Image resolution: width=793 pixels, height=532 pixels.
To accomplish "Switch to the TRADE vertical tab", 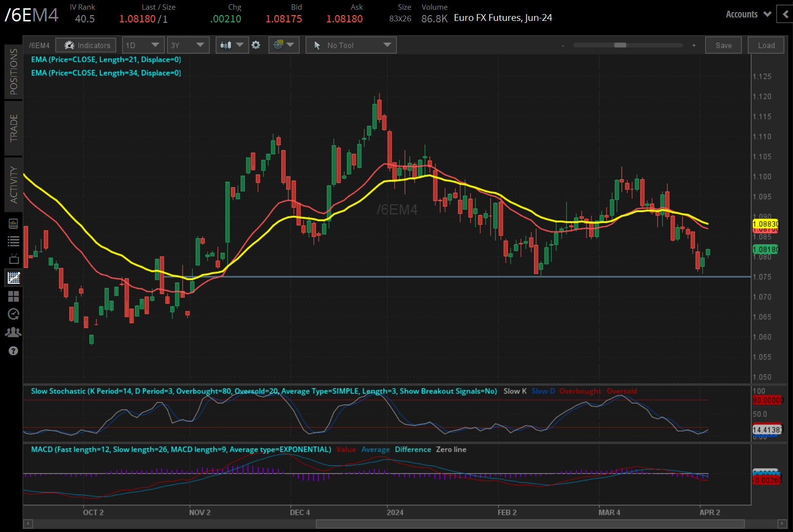I will coord(14,128).
